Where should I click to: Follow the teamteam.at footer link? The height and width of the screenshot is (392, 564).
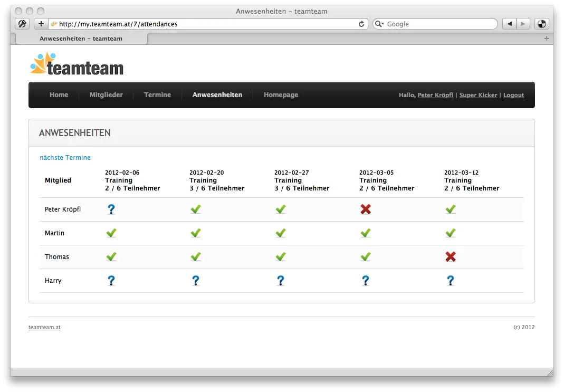tap(44, 327)
